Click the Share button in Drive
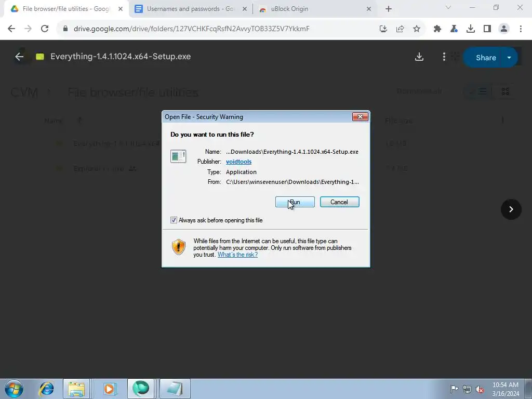532x399 pixels. coord(486,58)
